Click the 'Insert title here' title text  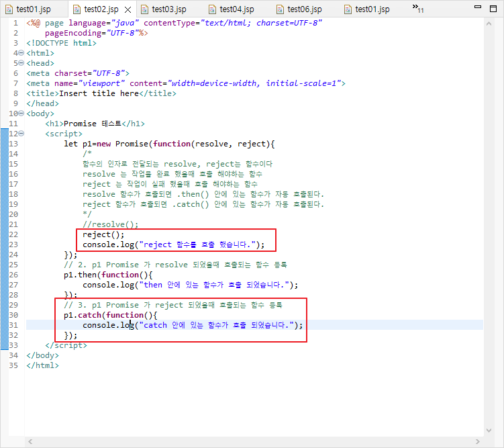tap(99, 93)
